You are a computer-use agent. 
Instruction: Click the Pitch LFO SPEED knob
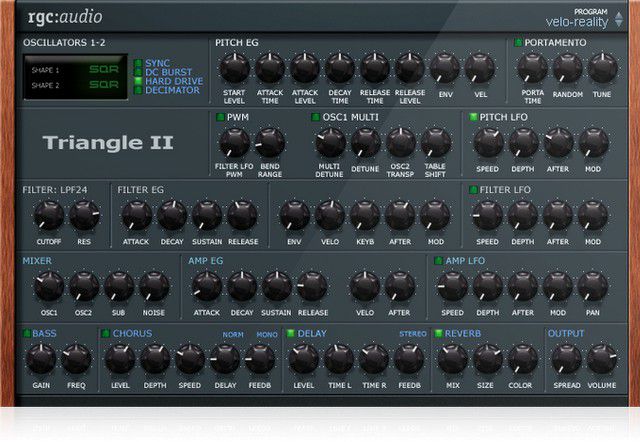pyautogui.click(x=488, y=143)
